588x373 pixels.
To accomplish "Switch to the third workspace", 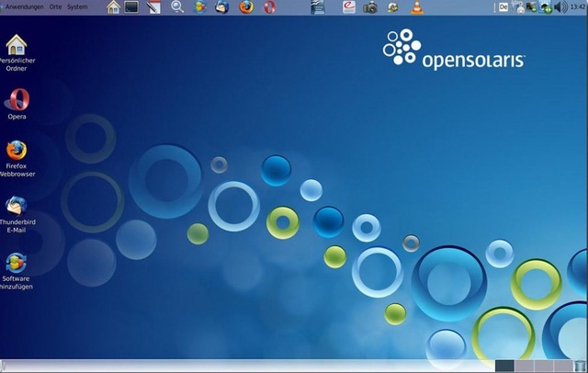I will pos(543,366).
